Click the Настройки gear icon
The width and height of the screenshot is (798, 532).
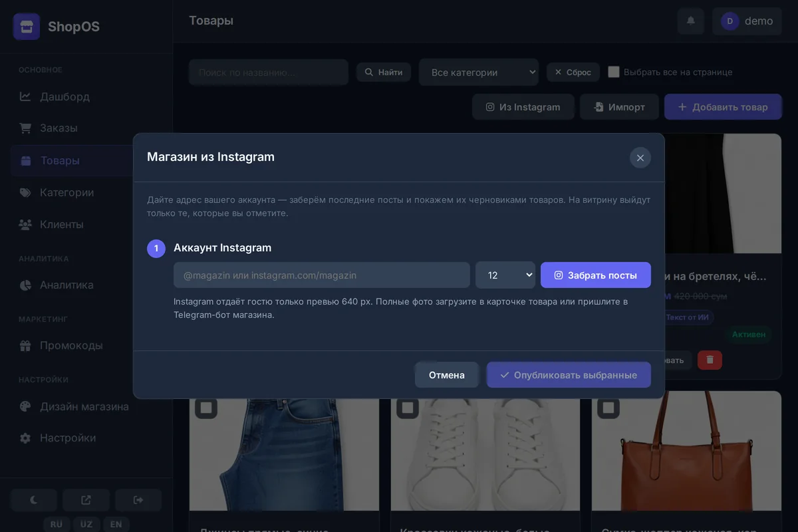pos(25,438)
